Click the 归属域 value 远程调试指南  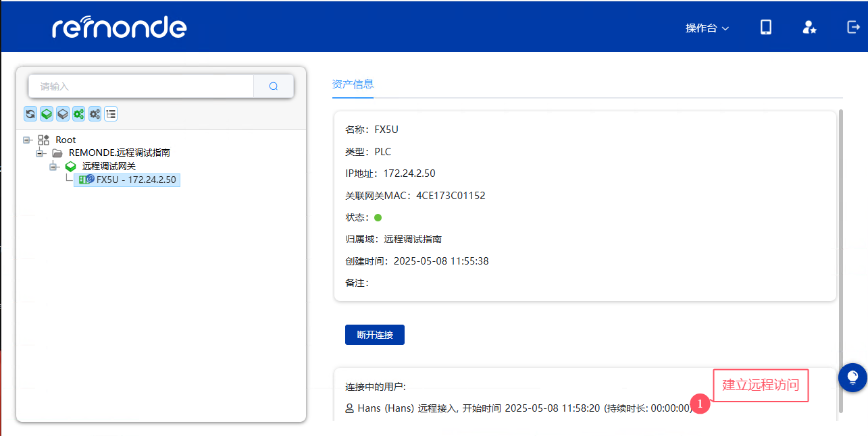click(x=413, y=239)
